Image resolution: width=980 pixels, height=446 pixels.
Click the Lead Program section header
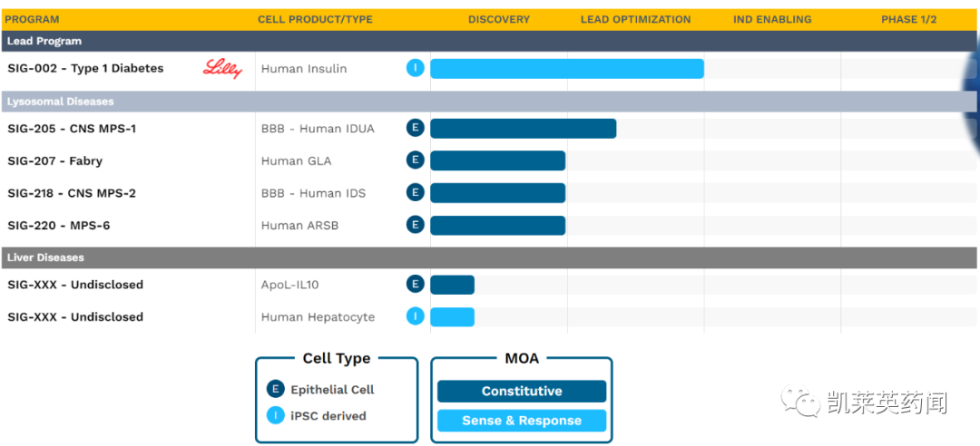pyautogui.click(x=44, y=41)
